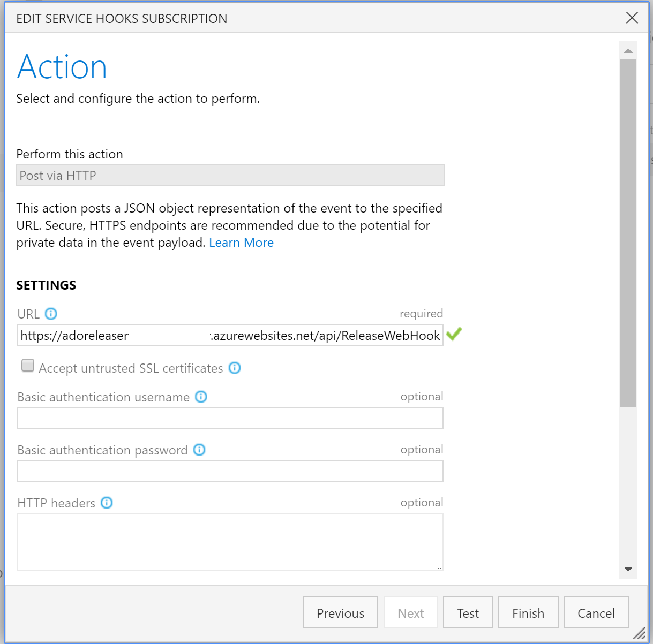Viewport: 653px width, 644px height.
Task: Click the scrollbar down arrow
Action: (x=628, y=570)
